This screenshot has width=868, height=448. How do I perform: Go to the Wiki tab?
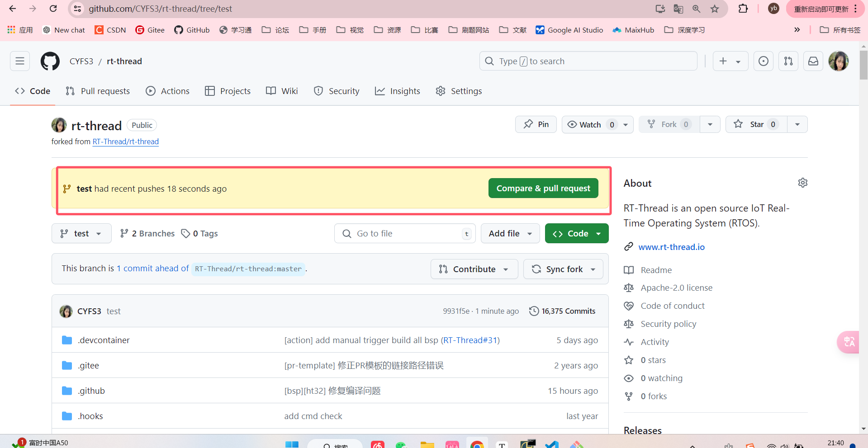click(x=282, y=91)
